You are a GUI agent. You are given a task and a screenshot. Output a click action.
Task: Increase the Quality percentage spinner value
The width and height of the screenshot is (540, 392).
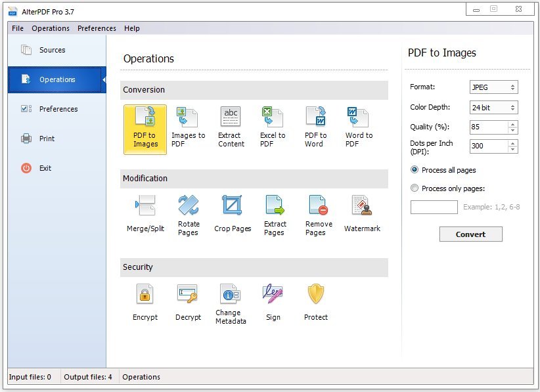[x=512, y=124]
